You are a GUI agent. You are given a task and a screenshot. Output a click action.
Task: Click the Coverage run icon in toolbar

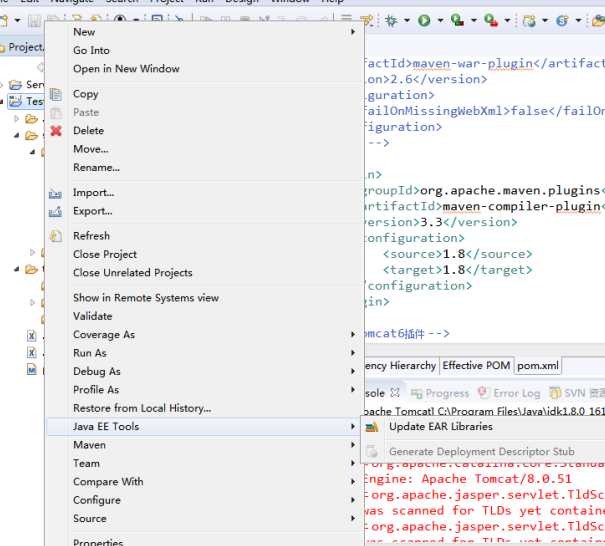point(457,20)
